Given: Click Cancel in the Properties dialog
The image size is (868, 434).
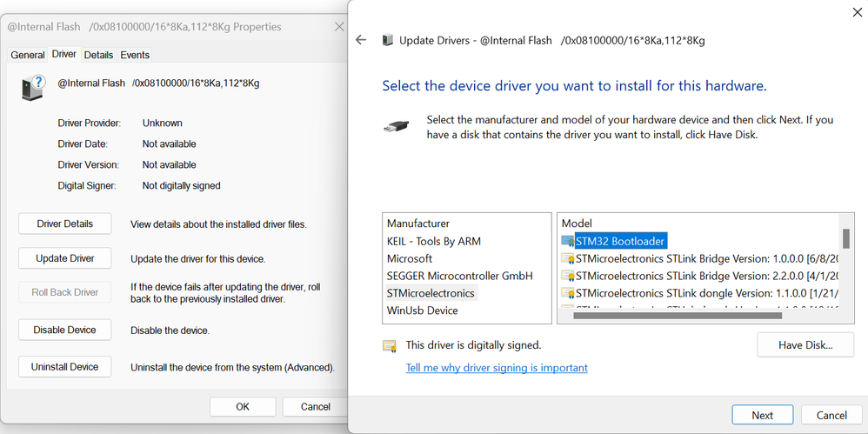Looking at the screenshot, I should (315, 407).
